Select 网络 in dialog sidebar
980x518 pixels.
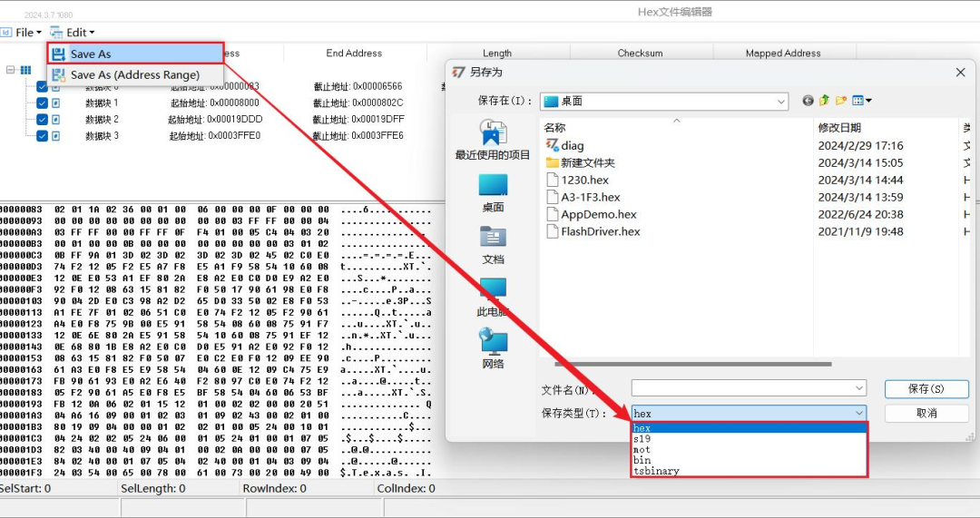493,349
